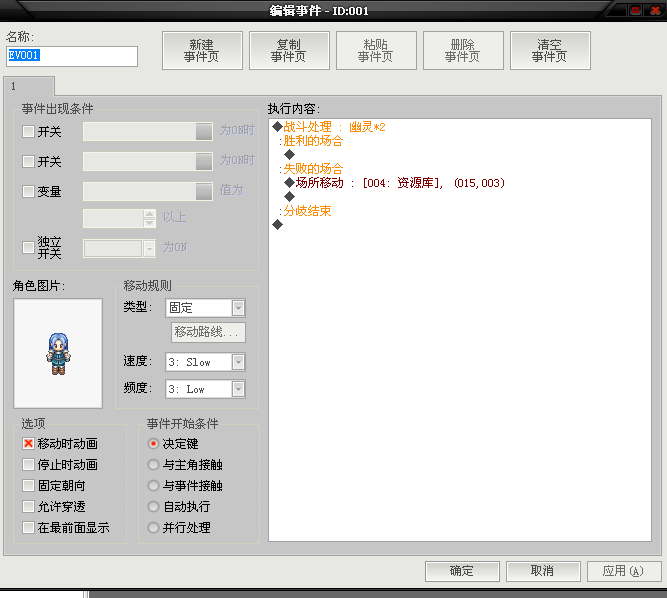
Task: Click the 删除事件页 button
Action: click(463, 51)
